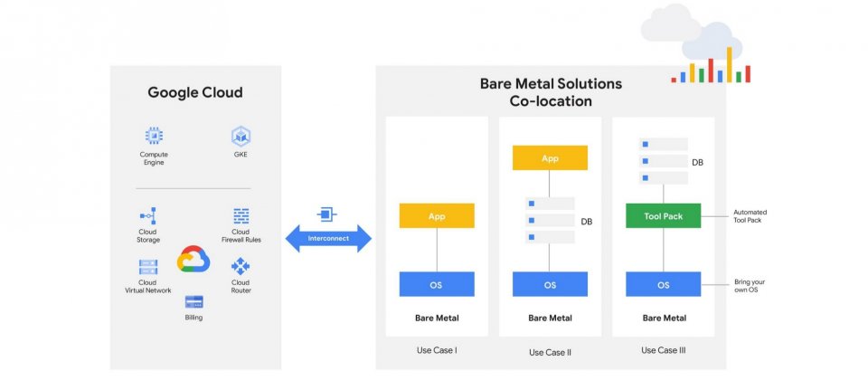Click the Interconnect double arrow
The width and height of the screenshot is (868, 380).
[x=328, y=238]
